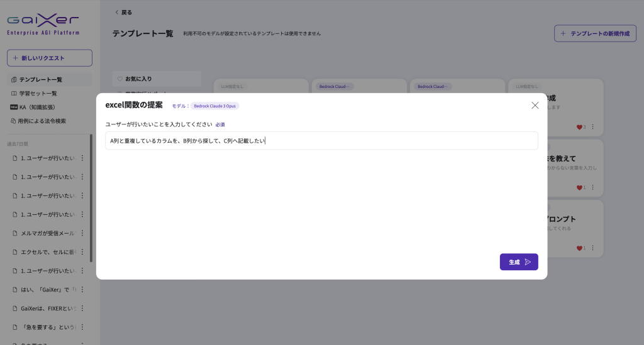This screenshot has height=345, width=644.
Task: Go back using the 戻る link
Action: click(123, 12)
